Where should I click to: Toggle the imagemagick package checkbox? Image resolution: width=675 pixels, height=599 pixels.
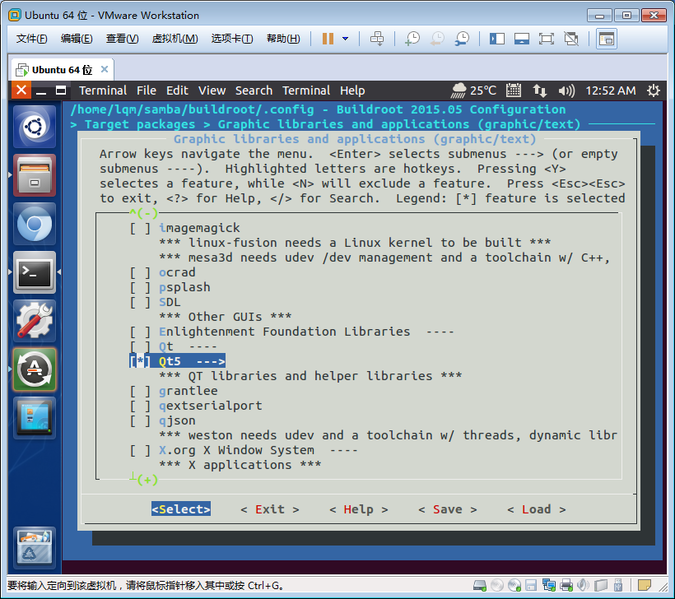pos(141,228)
